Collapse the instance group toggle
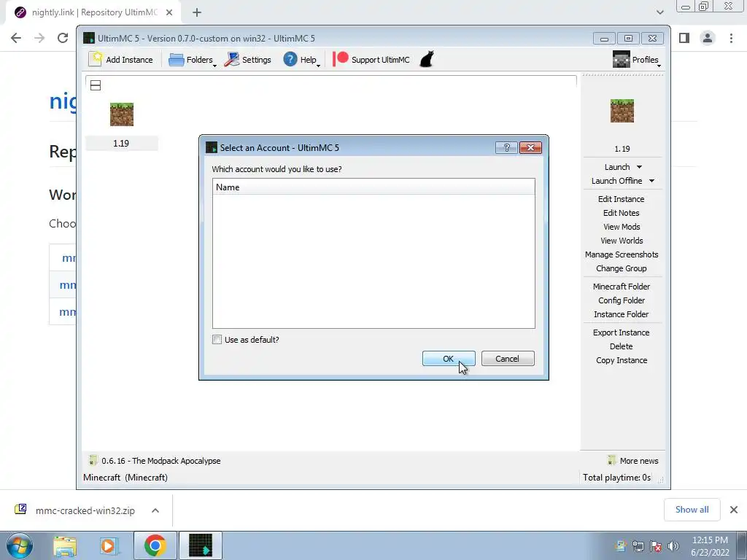Image resolution: width=747 pixels, height=560 pixels. coord(96,85)
